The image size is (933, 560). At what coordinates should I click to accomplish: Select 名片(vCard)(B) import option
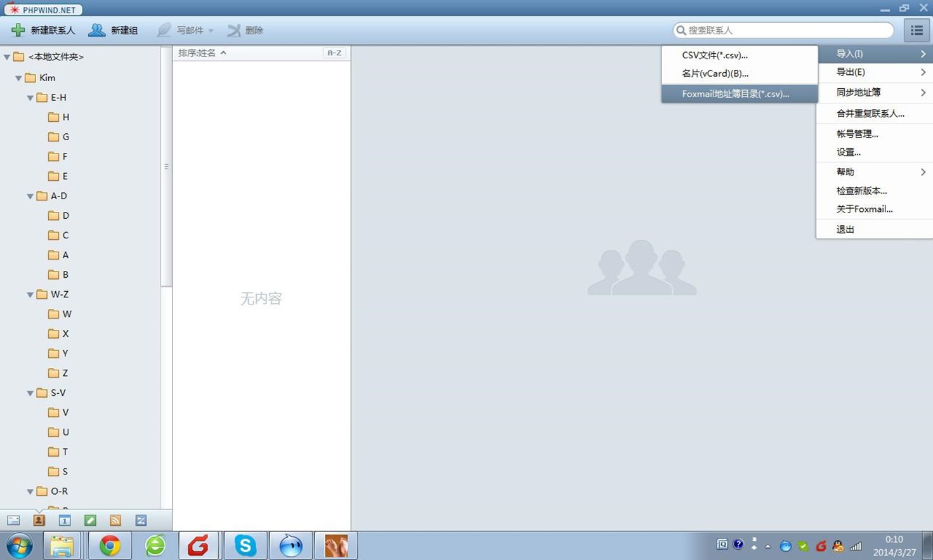(x=715, y=74)
